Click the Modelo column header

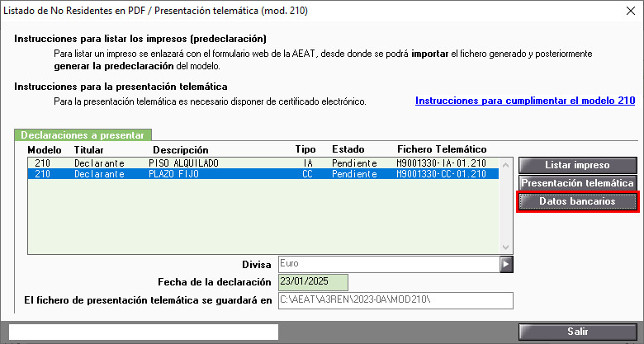(45, 150)
